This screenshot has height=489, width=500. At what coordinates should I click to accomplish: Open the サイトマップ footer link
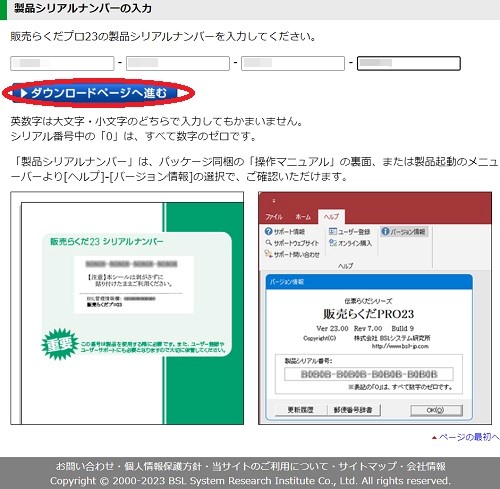tap(368, 466)
